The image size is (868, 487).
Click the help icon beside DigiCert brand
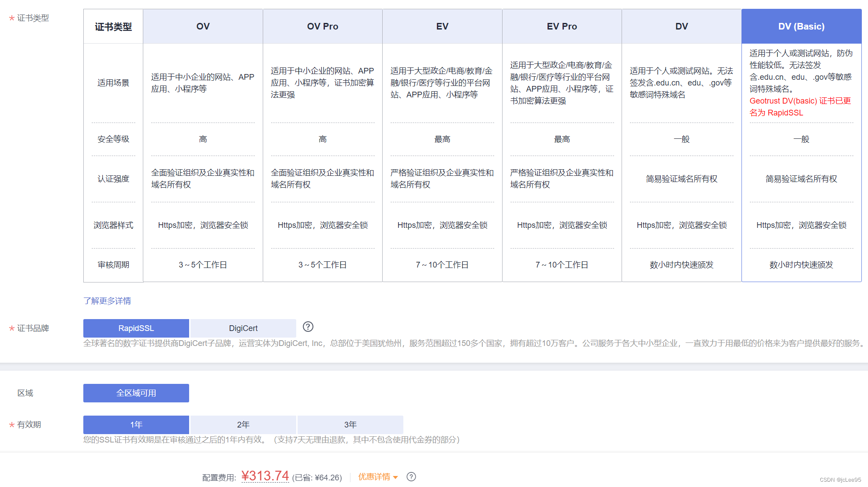click(x=308, y=327)
